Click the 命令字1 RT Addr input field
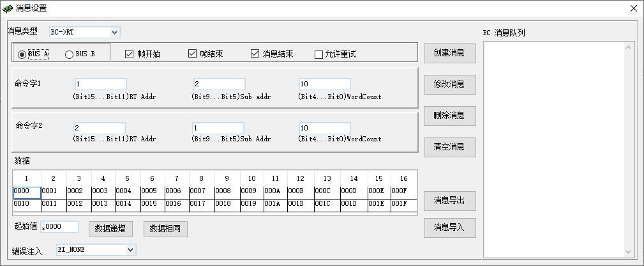644x266 pixels. [x=100, y=84]
